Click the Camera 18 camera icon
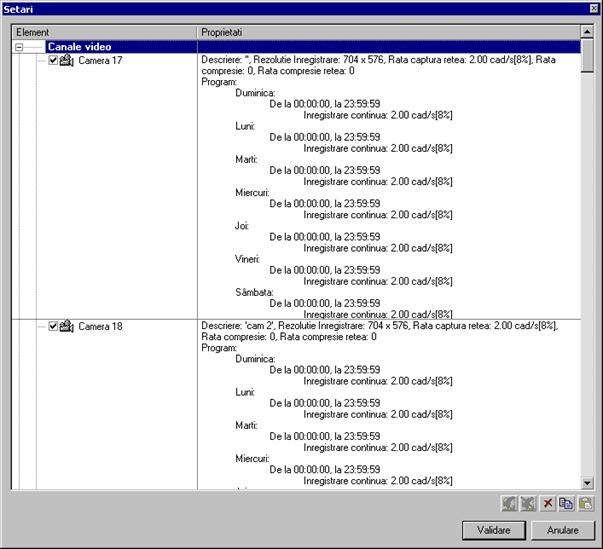 [x=67, y=326]
